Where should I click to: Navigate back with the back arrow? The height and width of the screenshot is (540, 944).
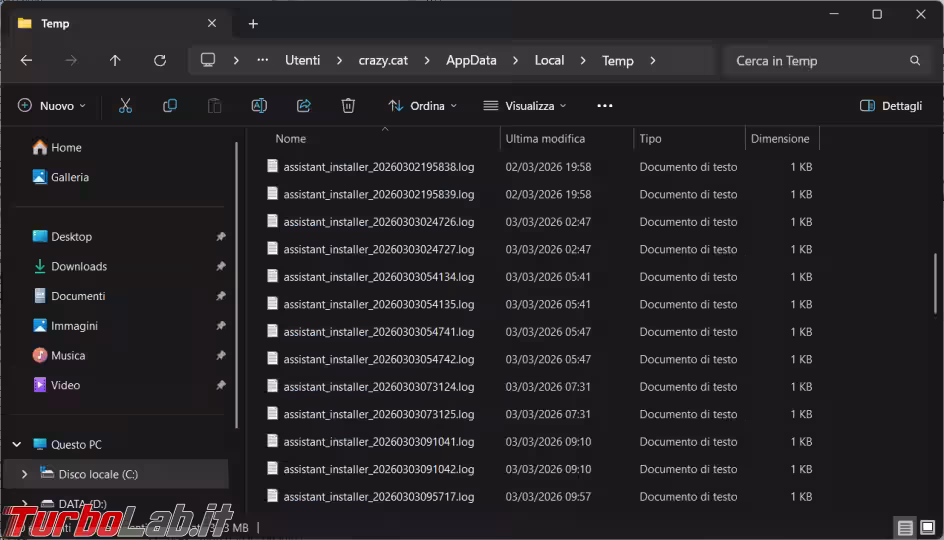click(x=27, y=61)
